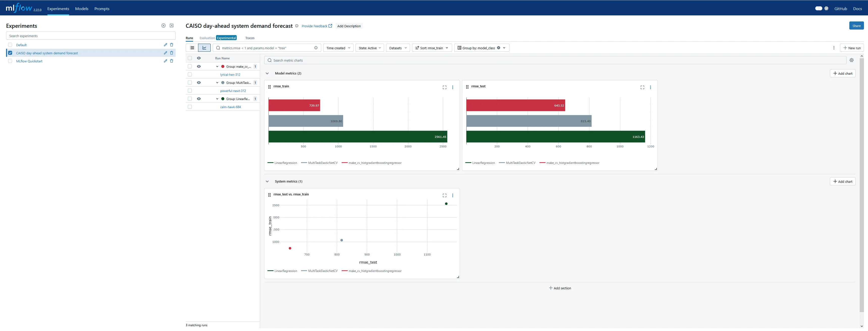
Task: Hide the Group: LinearRe... runs via eye icon
Action: pyautogui.click(x=199, y=99)
